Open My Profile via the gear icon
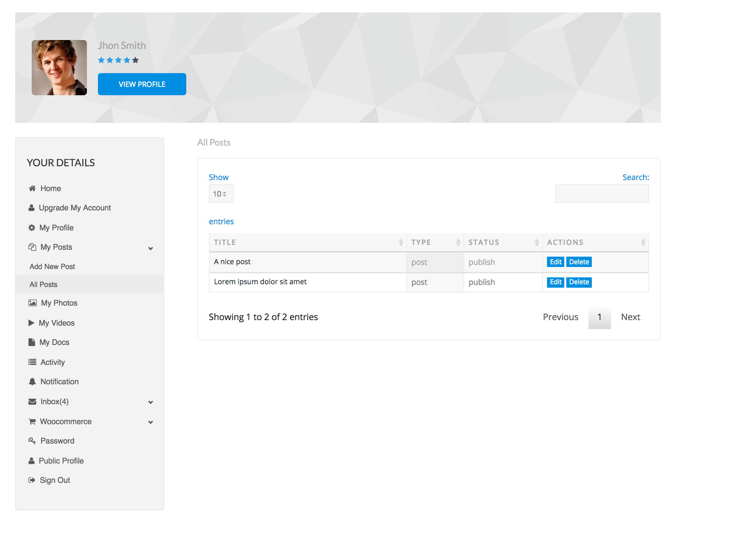The image size is (756, 534). [32, 227]
